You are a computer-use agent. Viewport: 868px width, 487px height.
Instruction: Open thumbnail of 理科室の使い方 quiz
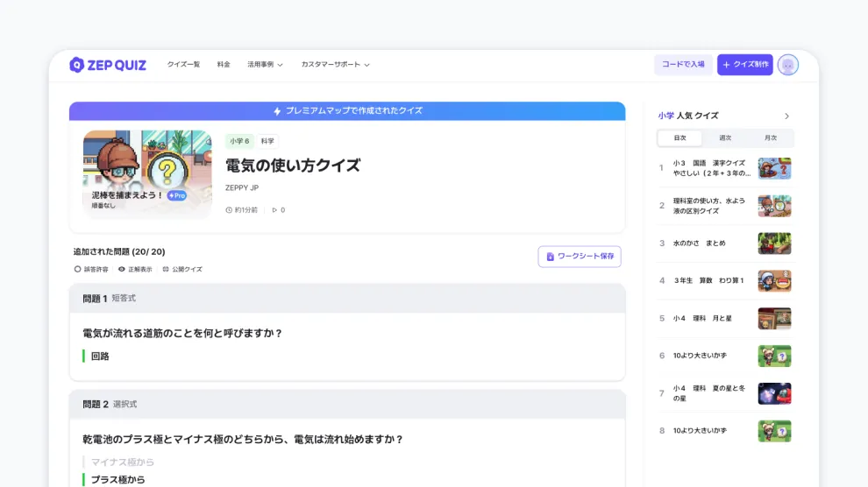pos(774,206)
